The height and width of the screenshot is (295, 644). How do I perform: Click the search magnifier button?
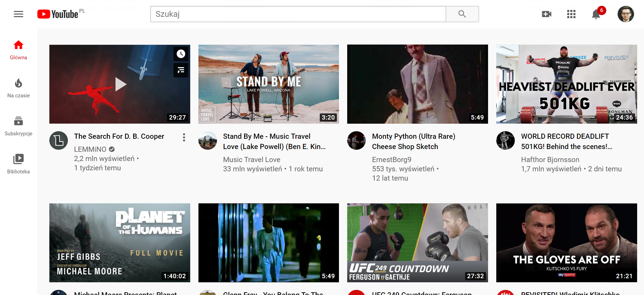coord(462,14)
